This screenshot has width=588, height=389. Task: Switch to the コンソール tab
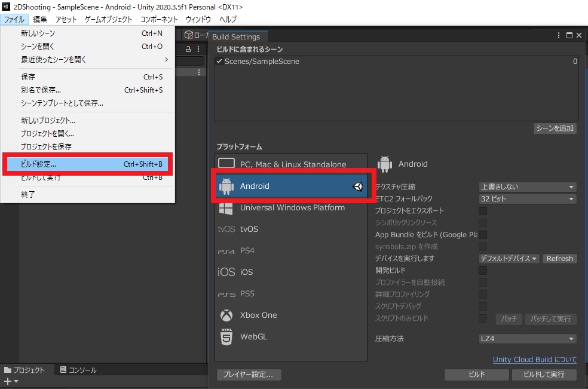coord(78,370)
